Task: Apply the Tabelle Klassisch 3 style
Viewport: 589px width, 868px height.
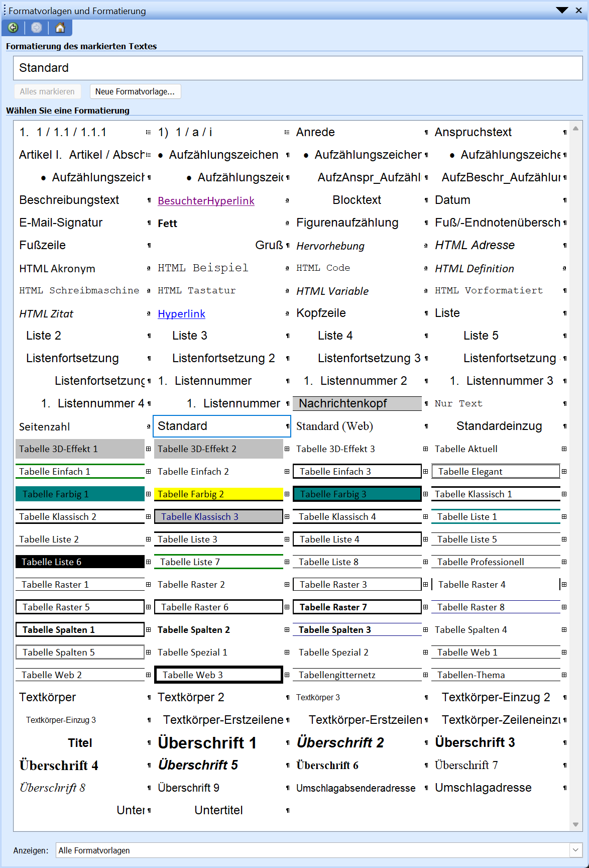Action: coord(218,516)
